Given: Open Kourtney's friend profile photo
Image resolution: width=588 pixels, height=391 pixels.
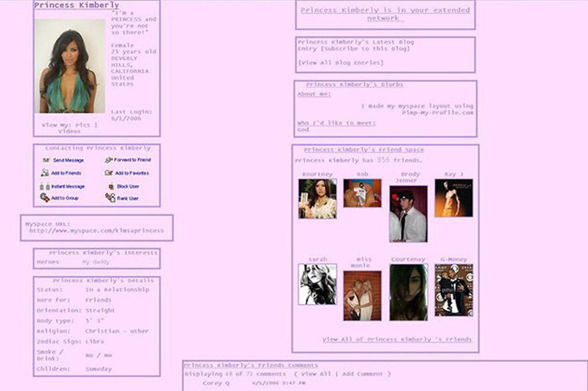Looking at the screenshot, I should pos(317,198).
